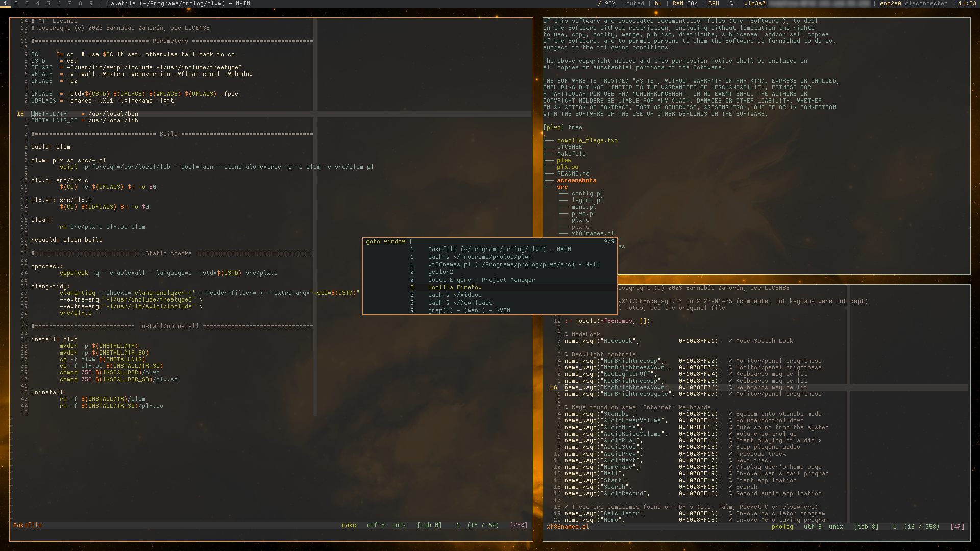The image size is (980, 551).
Task: Select Godot Engine - Project Manager entry
Action: (x=481, y=280)
